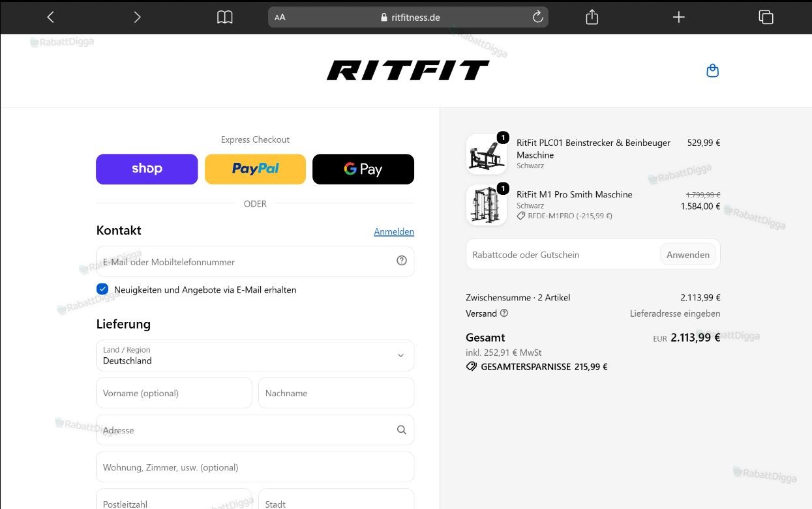Focus the Stadt field
The image size is (812, 509).
[x=337, y=499]
